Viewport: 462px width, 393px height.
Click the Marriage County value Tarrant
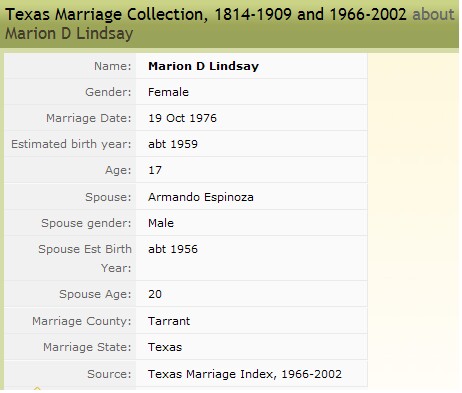(x=169, y=321)
